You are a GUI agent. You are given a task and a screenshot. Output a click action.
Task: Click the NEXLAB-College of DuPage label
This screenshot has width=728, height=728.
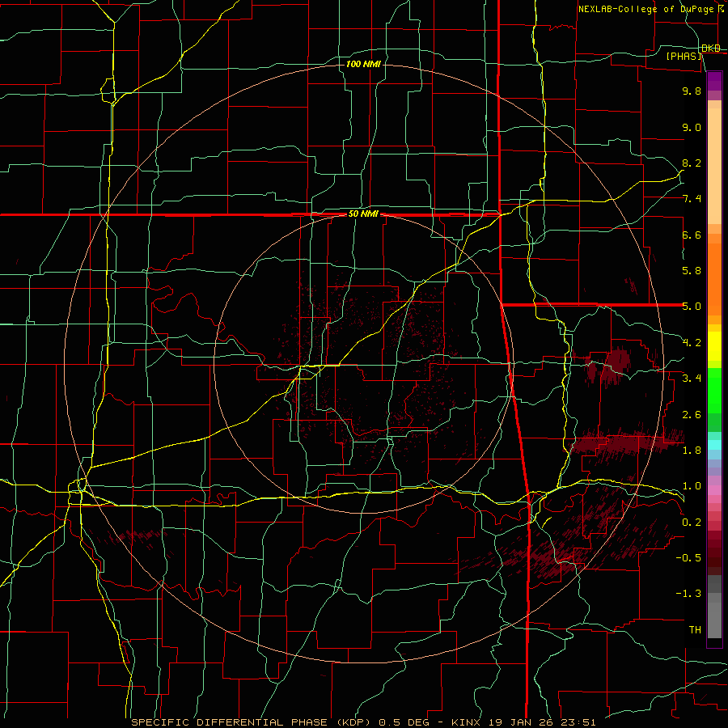(645, 9)
